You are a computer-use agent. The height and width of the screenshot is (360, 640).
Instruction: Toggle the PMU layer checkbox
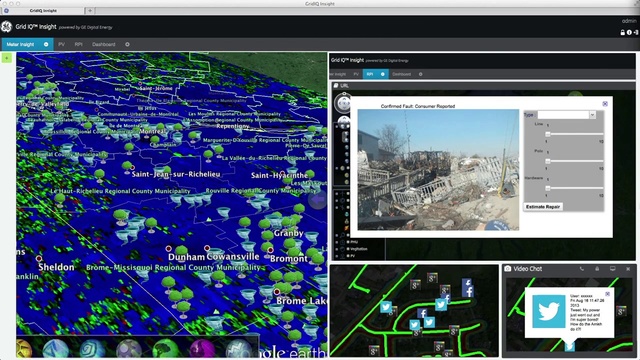(348, 242)
